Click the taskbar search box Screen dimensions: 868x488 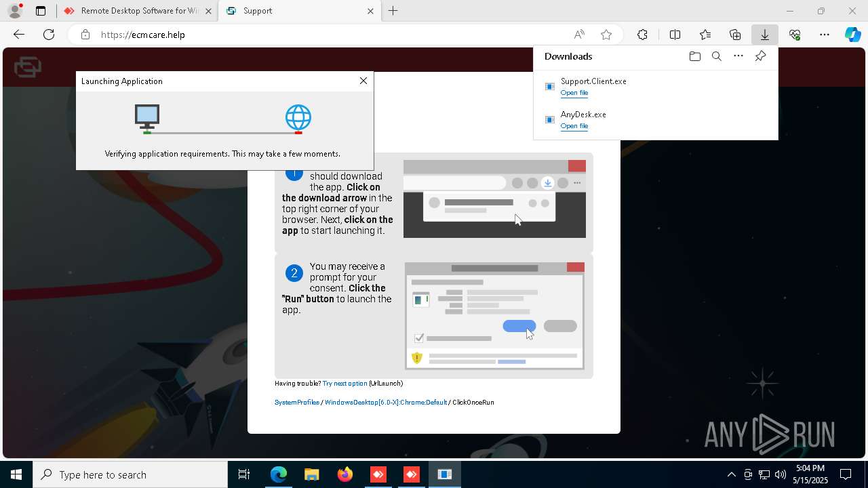click(x=130, y=474)
